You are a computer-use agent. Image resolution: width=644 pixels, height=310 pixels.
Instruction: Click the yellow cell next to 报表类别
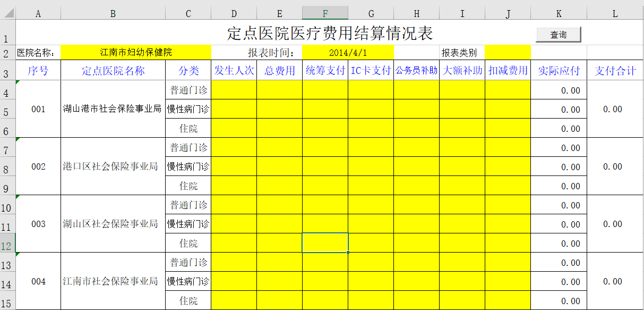[508, 52]
